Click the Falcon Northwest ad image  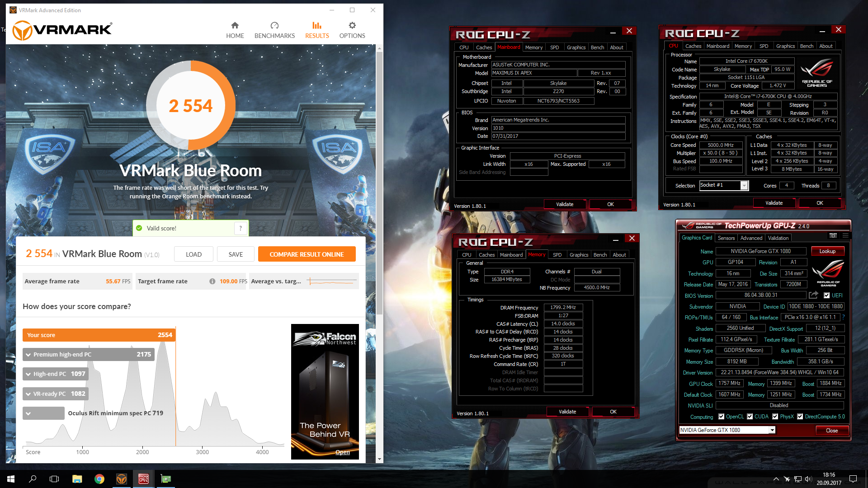coord(325,392)
